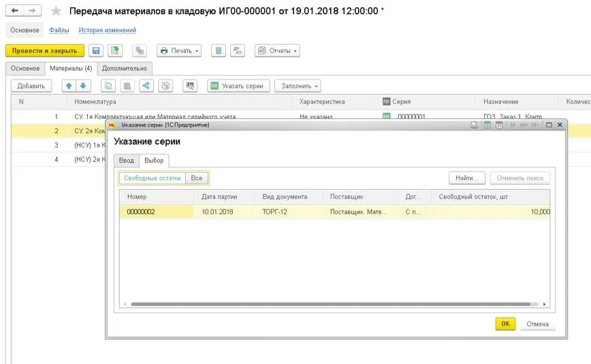The width and height of the screenshot is (591, 364).
Task: Click the horizontal scrollbar in series list
Action: coord(330,304)
